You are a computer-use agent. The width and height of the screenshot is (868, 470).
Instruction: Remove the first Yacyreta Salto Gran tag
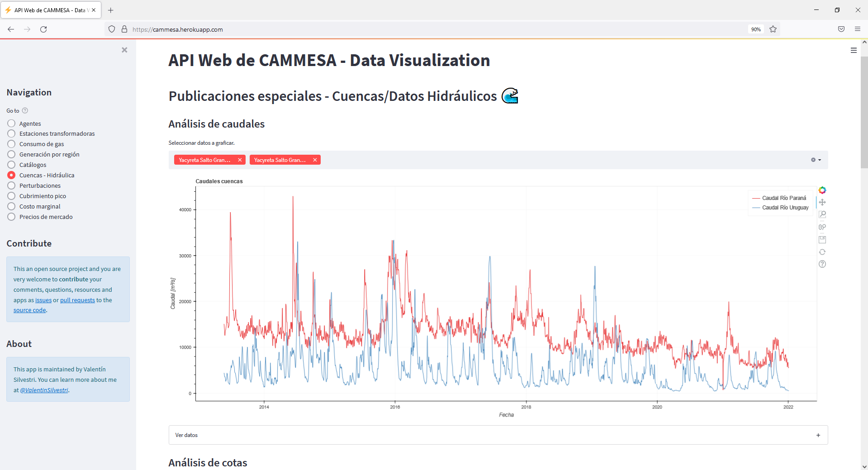[x=240, y=160]
